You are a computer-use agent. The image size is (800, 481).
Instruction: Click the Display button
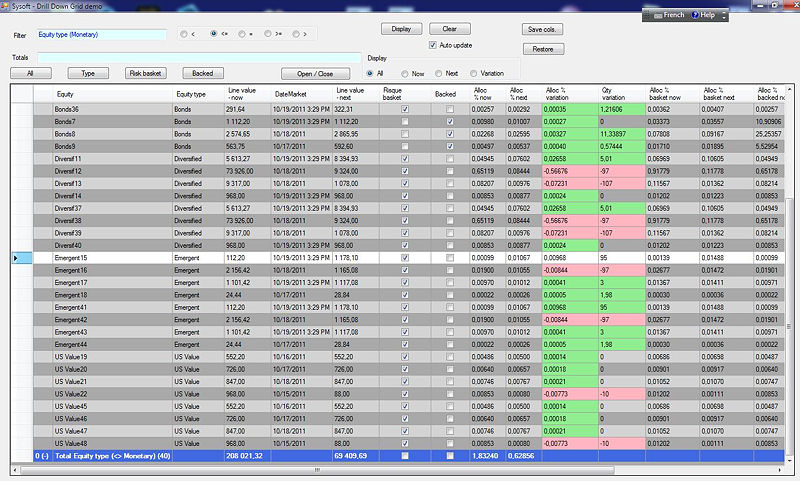tap(402, 29)
